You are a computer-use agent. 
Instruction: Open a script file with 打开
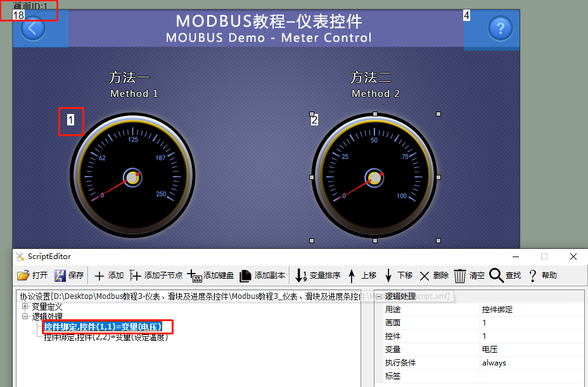tap(32, 276)
